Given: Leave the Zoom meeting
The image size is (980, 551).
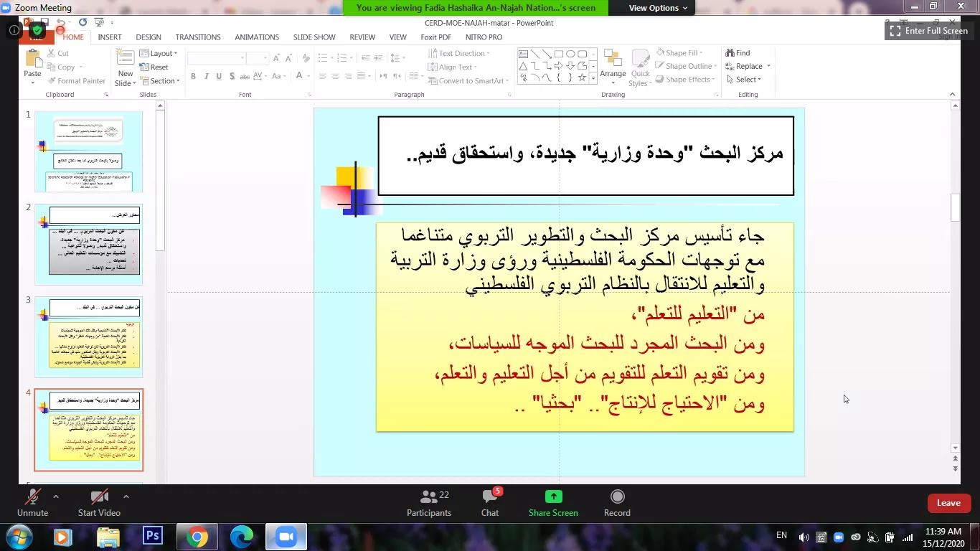Looking at the screenshot, I should click(948, 503).
